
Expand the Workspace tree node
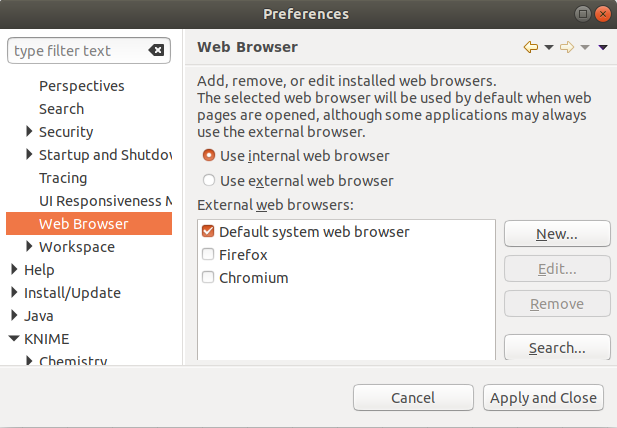point(29,247)
